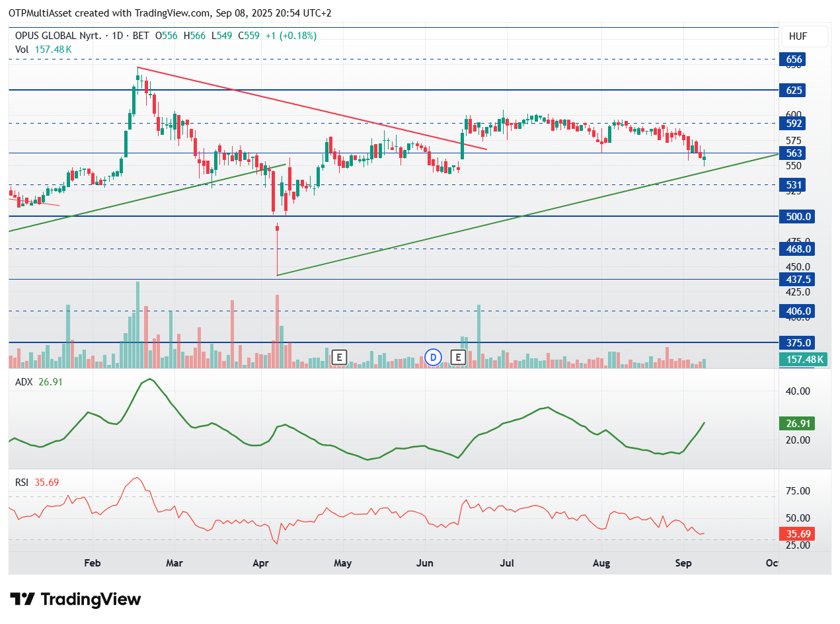
Task: Click the 437.5 price level label
Action: point(797,280)
